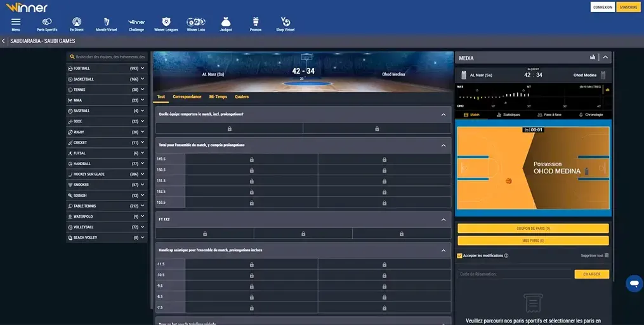The width and height of the screenshot is (644, 325).
Task: Click the stats chart icon in Media header
Action: (593, 58)
